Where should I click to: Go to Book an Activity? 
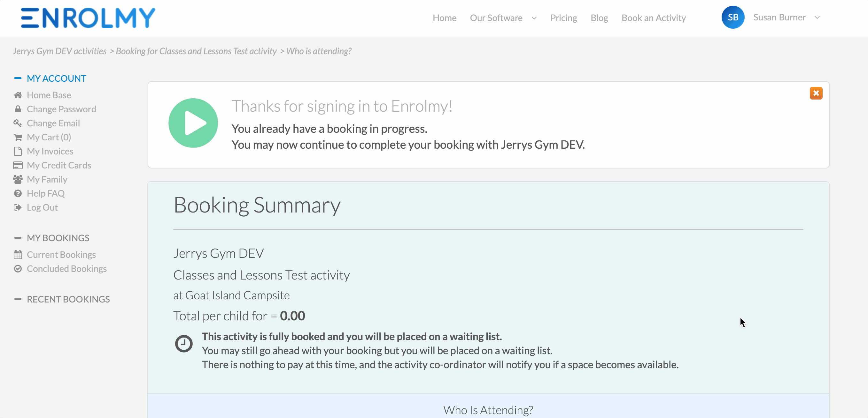(653, 18)
